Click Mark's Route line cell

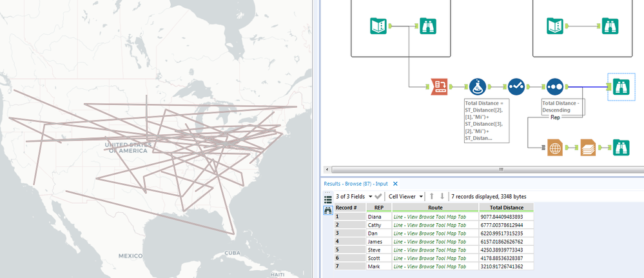point(435,266)
